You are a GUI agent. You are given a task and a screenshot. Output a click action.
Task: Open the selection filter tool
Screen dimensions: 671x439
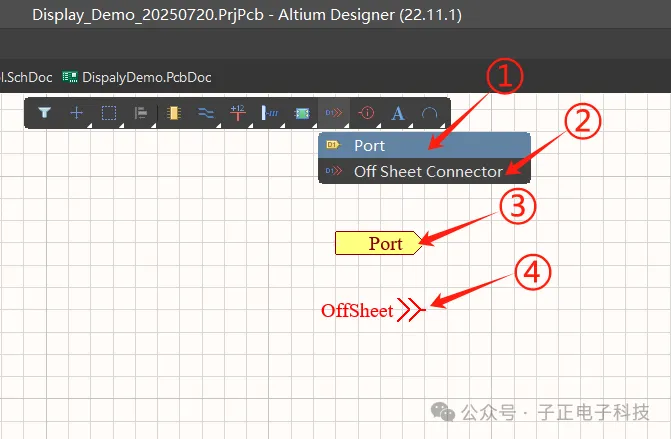tap(45, 113)
